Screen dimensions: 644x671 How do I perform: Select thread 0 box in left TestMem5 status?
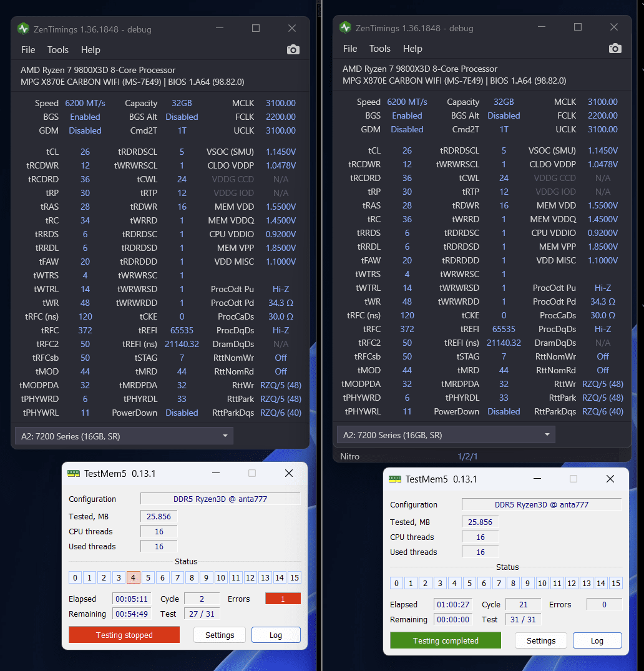coord(75,578)
